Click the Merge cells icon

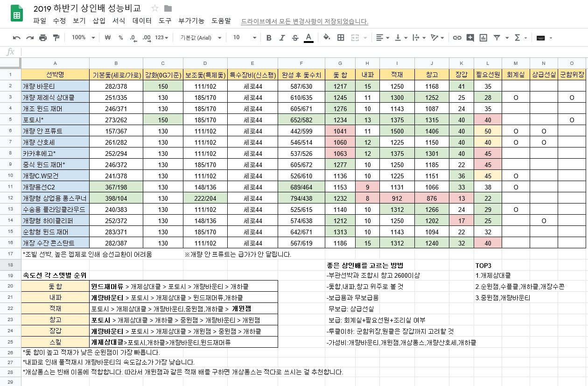click(x=354, y=38)
